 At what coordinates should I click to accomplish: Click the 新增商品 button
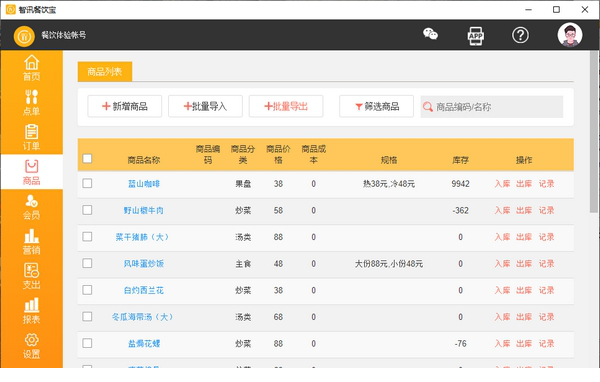125,106
